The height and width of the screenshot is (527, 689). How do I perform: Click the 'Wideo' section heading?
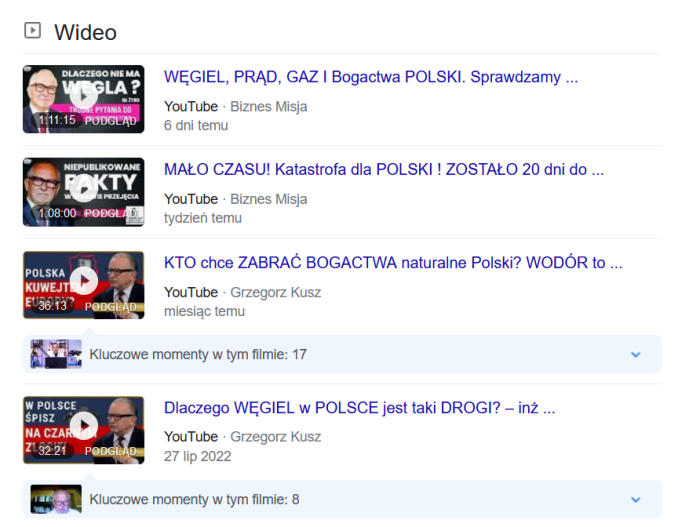85,33
